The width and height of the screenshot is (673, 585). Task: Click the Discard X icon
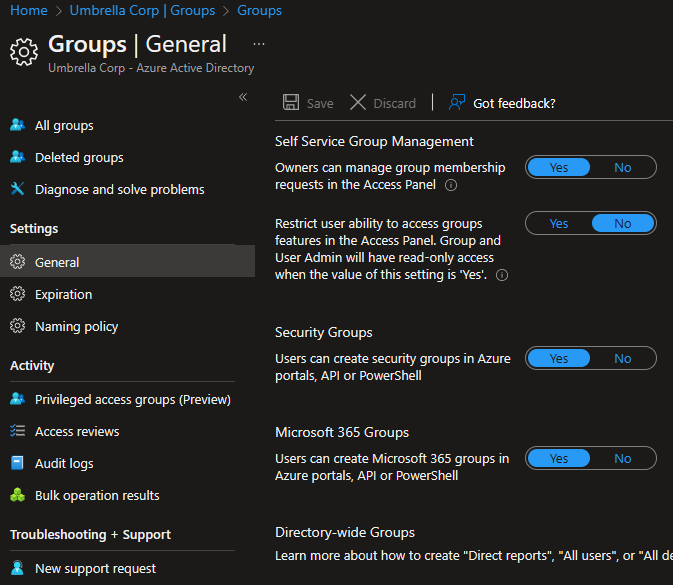tap(358, 103)
